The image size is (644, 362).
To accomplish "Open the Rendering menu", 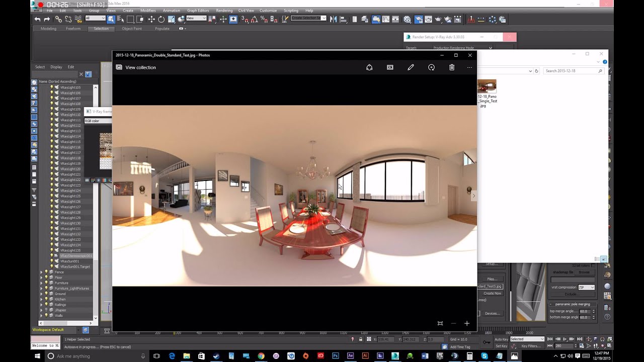I will coord(224,11).
